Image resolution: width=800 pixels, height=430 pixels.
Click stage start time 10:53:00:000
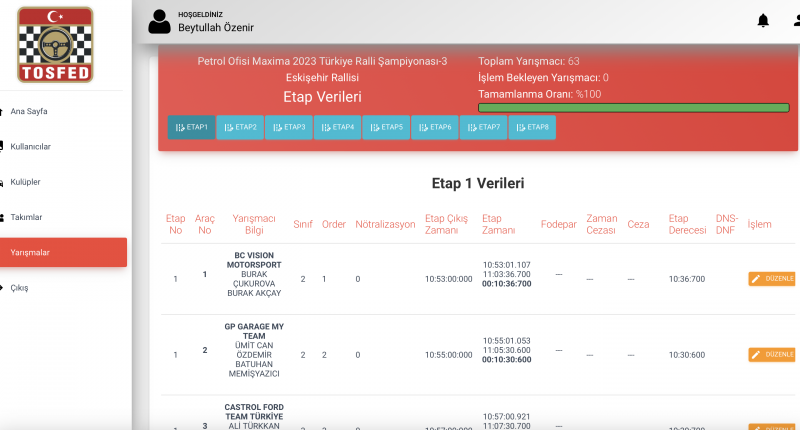coord(448,279)
